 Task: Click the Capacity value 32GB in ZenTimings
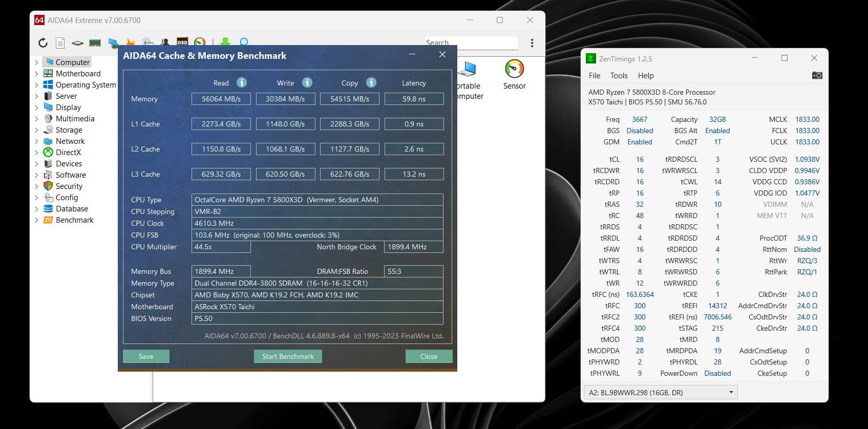[717, 119]
